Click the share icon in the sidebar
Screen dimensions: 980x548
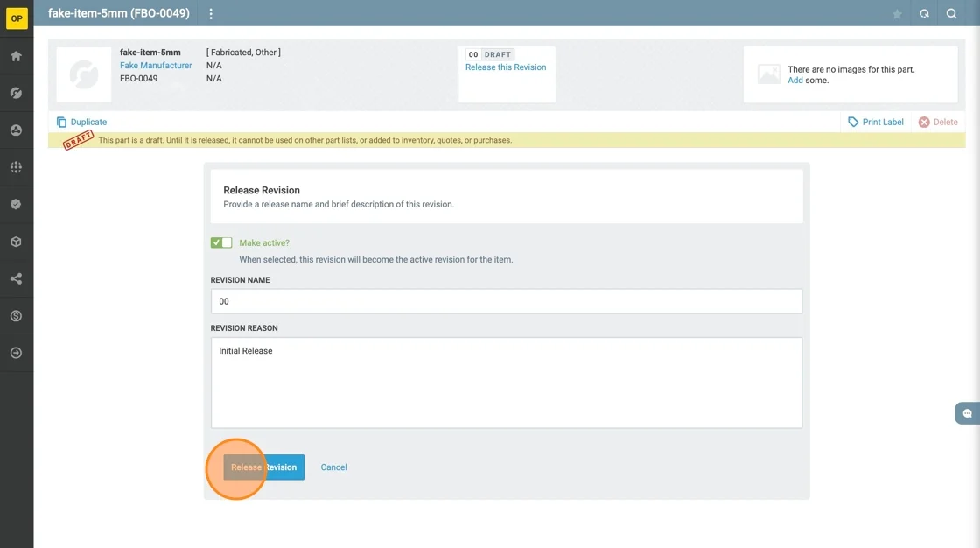pyautogui.click(x=16, y=279)
